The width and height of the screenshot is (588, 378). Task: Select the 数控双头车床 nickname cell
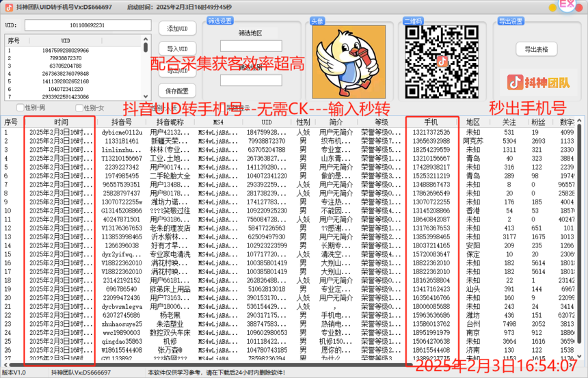click(x=170, y=333)
